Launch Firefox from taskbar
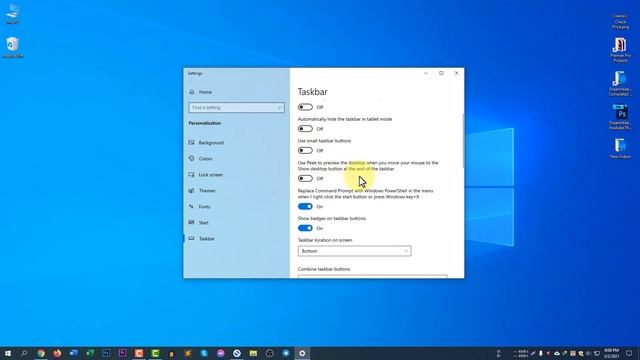 (57, 353)
